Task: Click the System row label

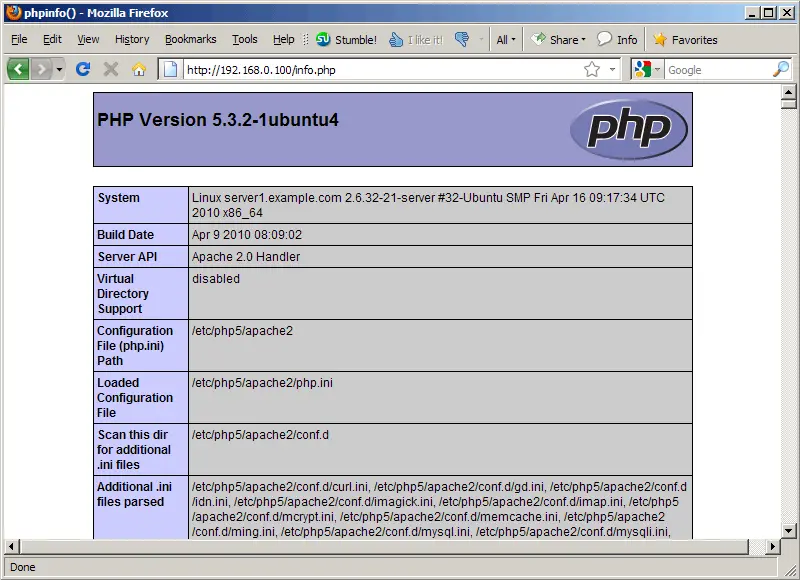Action: click(x=118, y=198)
